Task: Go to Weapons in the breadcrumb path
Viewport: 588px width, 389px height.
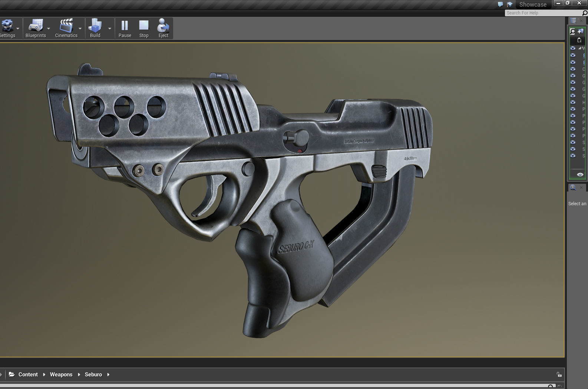Action: 61,375
